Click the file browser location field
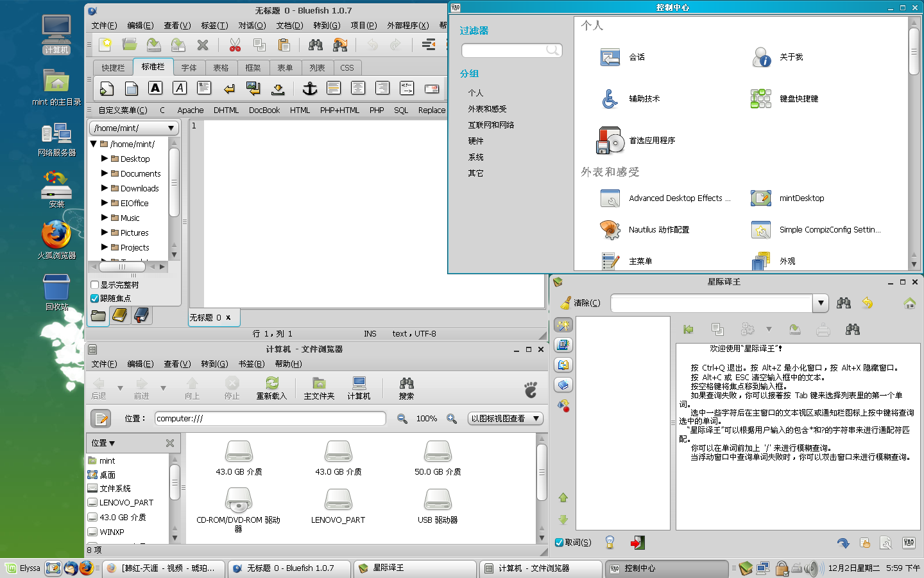Image resolution: width=924 pixels, height=578 pixels. [270, 419]
